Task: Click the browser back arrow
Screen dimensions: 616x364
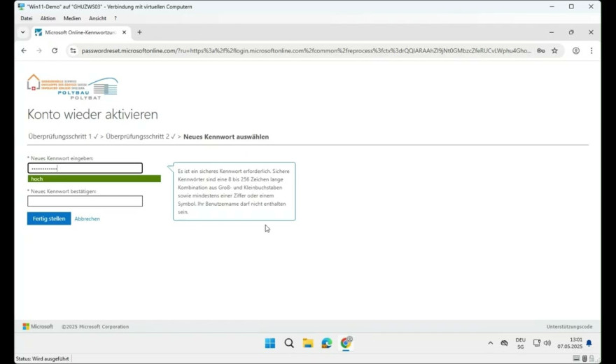Action: coord(24,51)
